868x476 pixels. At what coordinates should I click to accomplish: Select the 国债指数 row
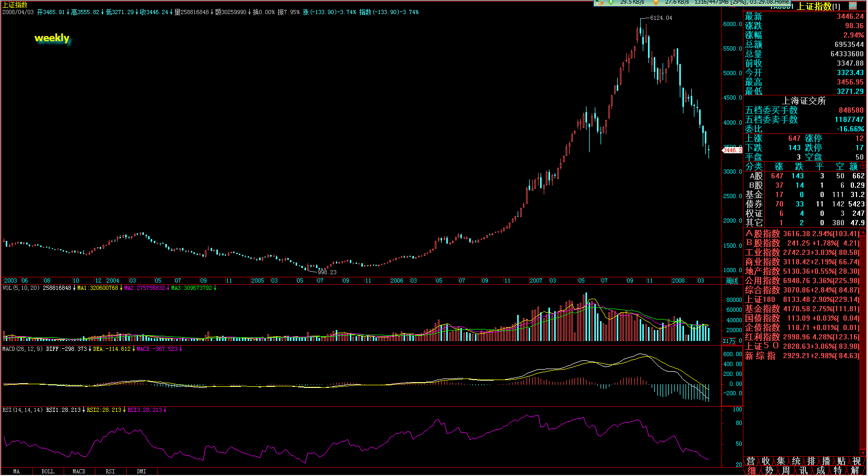(x=802, y=318)
